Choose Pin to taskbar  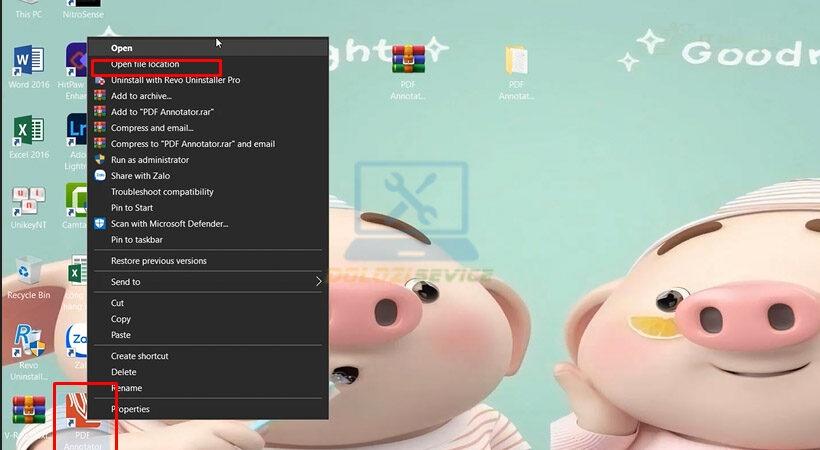pyautogui.click(x=136, y=240)
